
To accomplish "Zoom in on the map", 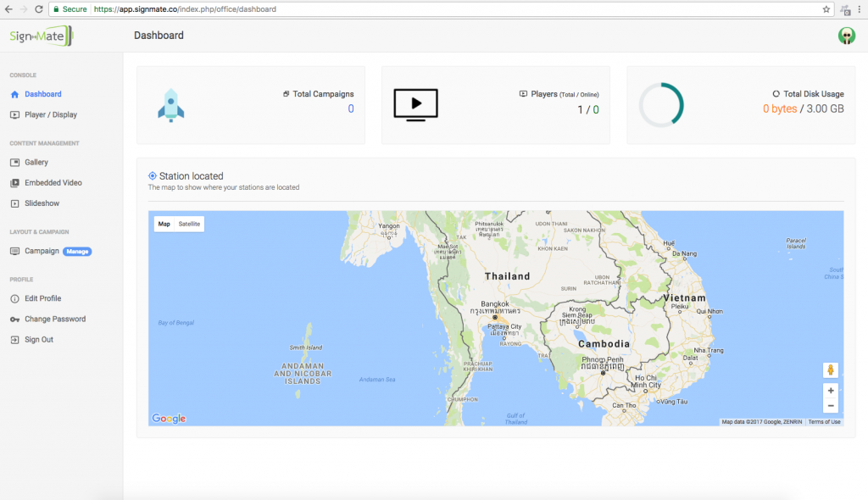I will 831,391.
